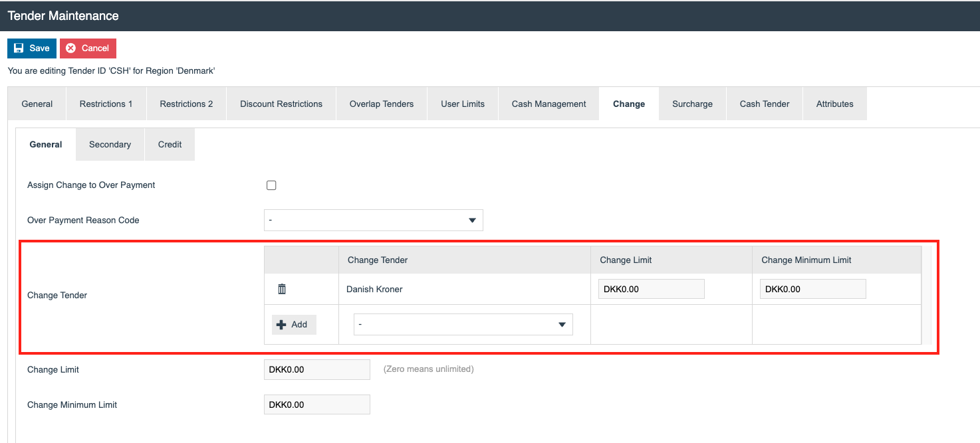
Task: Click the red Cancel button
Action: [x=88, y=48]
